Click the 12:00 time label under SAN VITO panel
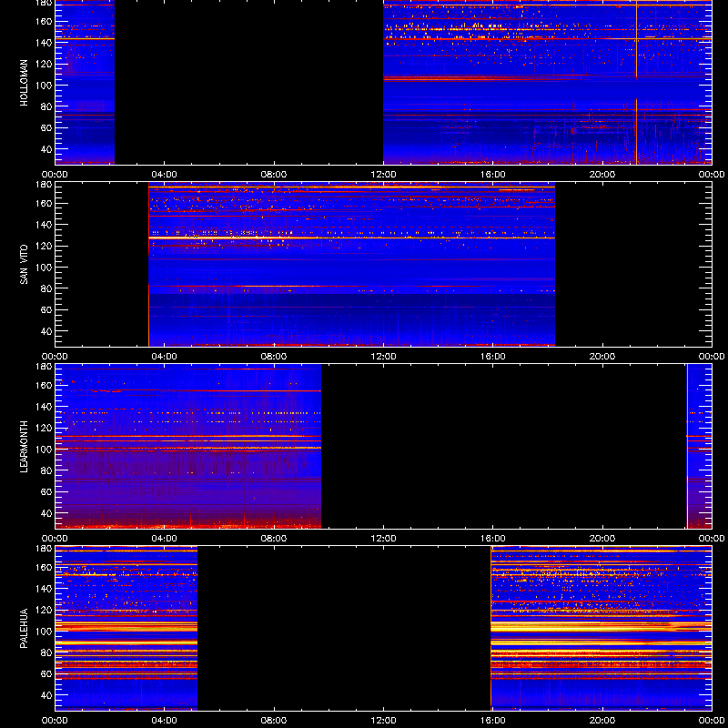The width and height of the screenshot is (728, 728). click(383, 357)
